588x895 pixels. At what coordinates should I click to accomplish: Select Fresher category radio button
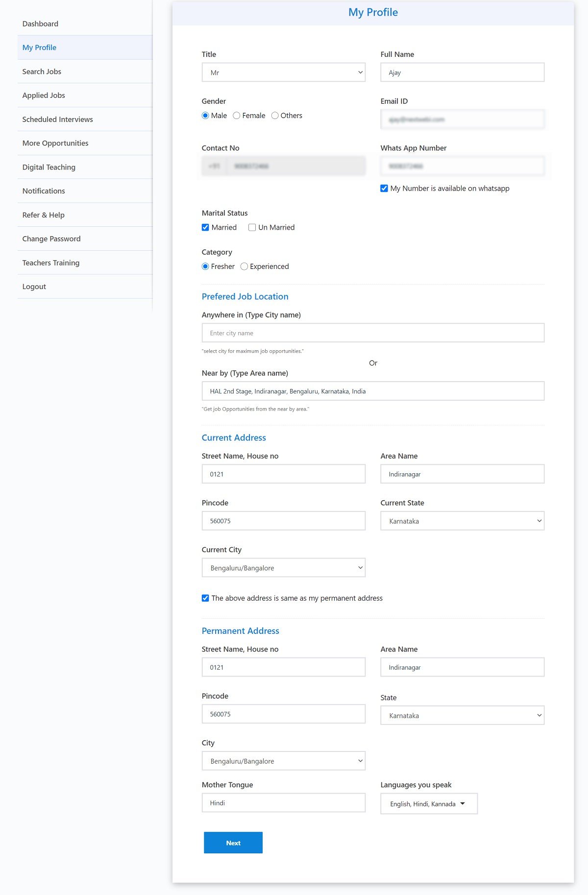click(x=205, y=266)
